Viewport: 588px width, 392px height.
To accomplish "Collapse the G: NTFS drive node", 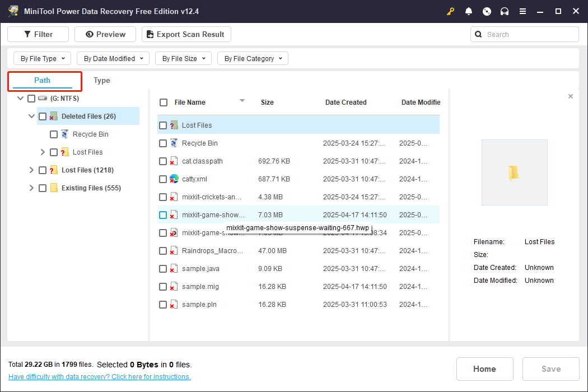I will point(20,99).
